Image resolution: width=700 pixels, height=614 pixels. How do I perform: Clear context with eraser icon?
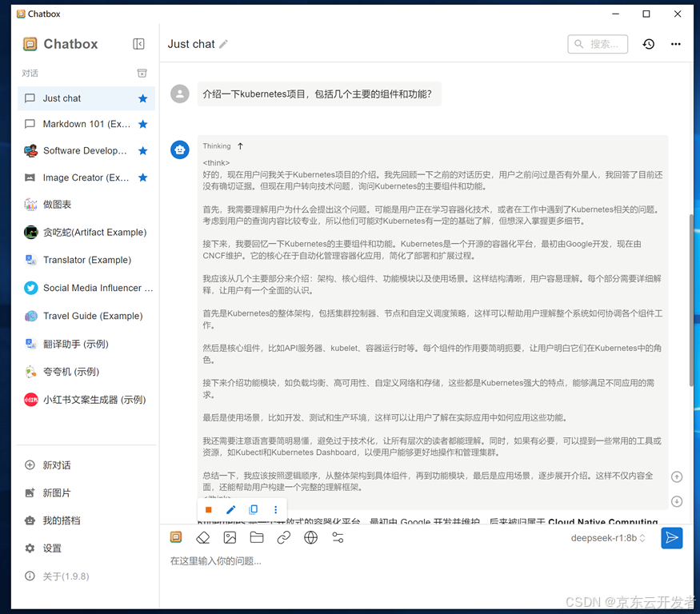[203, 537]
